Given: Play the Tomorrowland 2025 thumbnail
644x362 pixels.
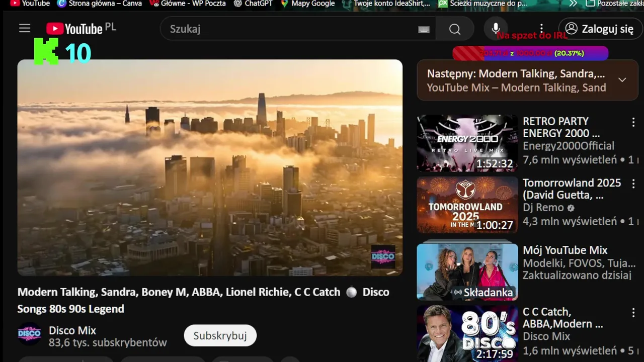Looking at the screenshot, I should coord(467,205).
